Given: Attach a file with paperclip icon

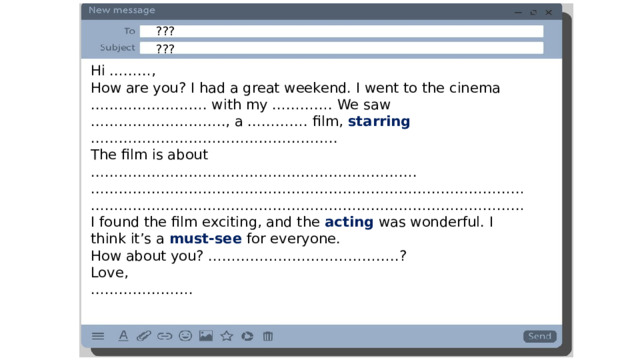Looking at the screenshot, I should 144,336.
